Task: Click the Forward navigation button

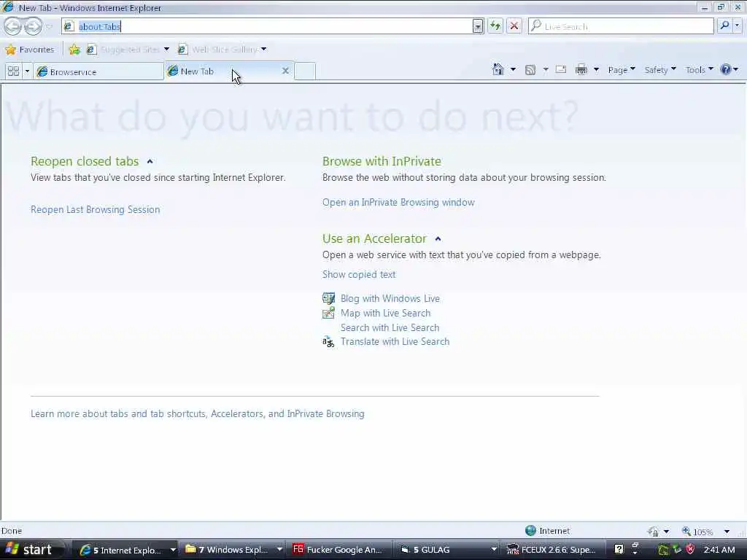Action: [33, 26]
